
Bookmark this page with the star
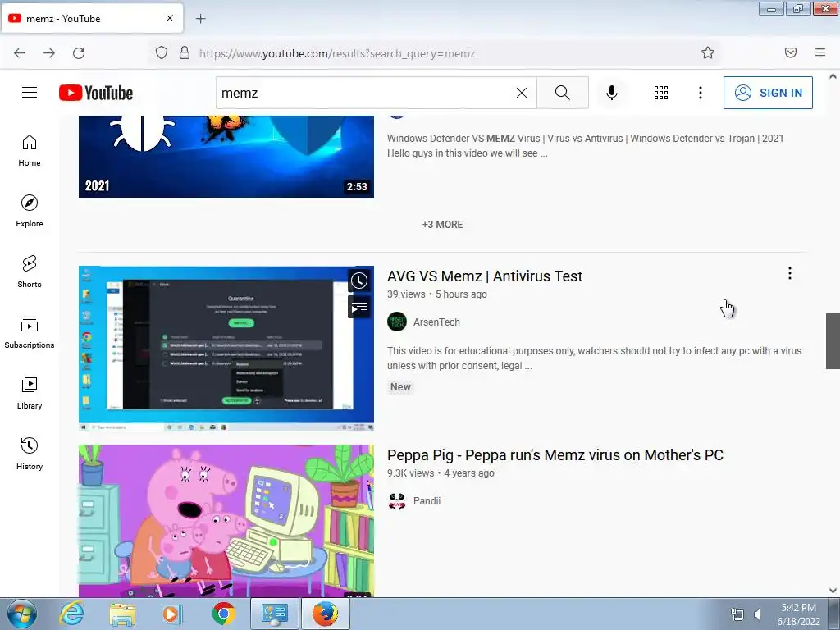[708, 52]
